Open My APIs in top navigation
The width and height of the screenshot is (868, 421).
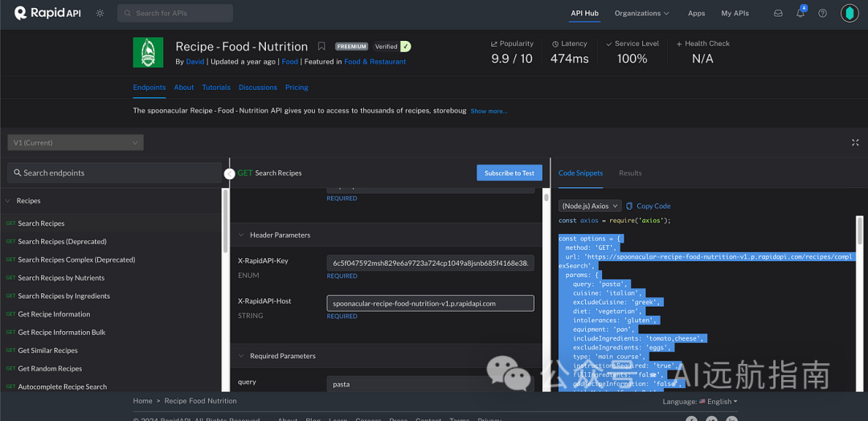735,14
